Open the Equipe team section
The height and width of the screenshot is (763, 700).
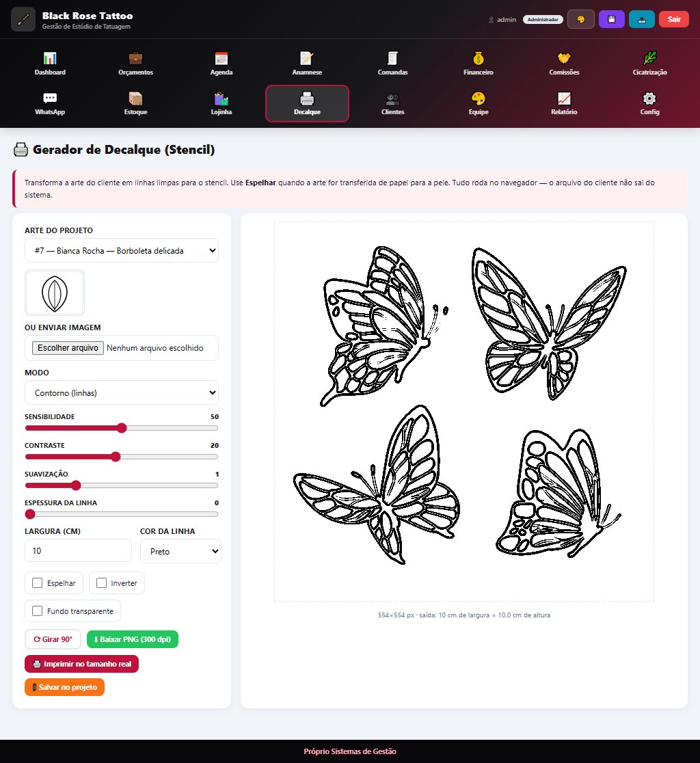click(x=479, y=104)
